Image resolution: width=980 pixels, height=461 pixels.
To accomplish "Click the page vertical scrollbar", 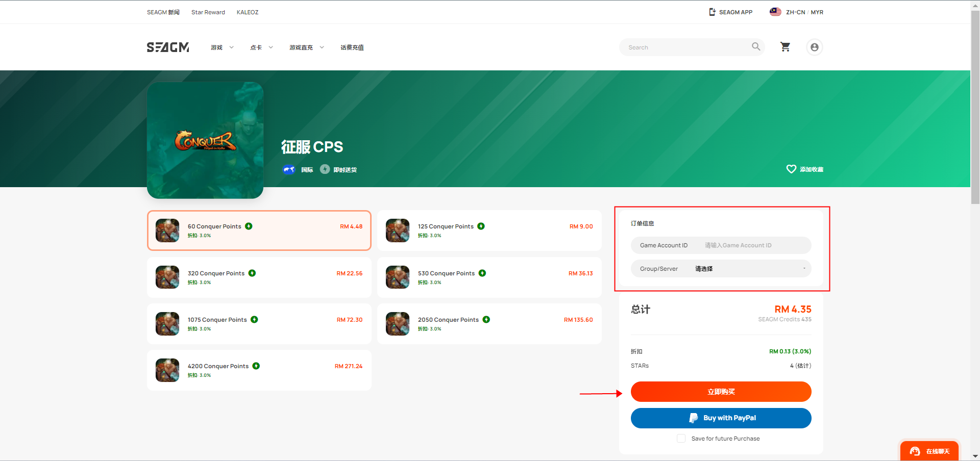I will [x=975, y=107].
